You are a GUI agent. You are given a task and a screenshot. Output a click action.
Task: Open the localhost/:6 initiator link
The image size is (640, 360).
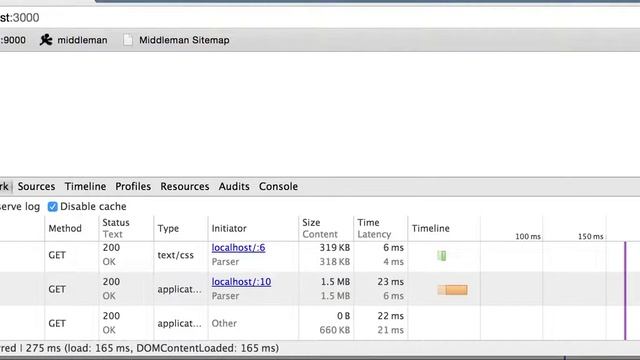click(238, 248)
